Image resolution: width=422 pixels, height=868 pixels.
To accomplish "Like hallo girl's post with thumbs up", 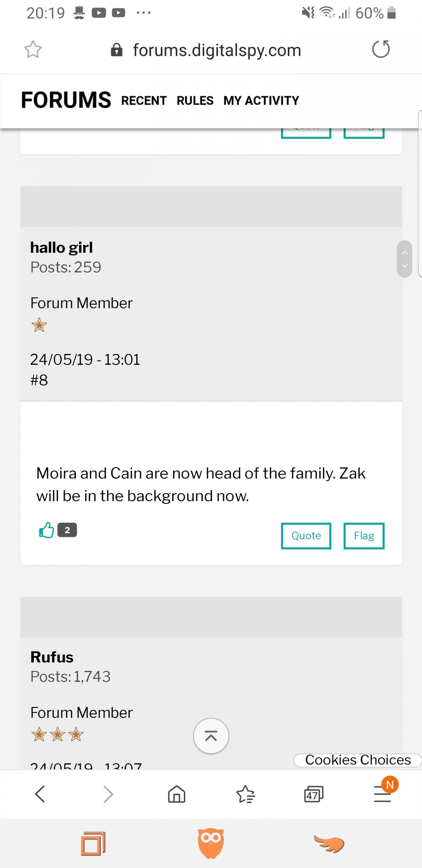I will [x=46, y=530].
